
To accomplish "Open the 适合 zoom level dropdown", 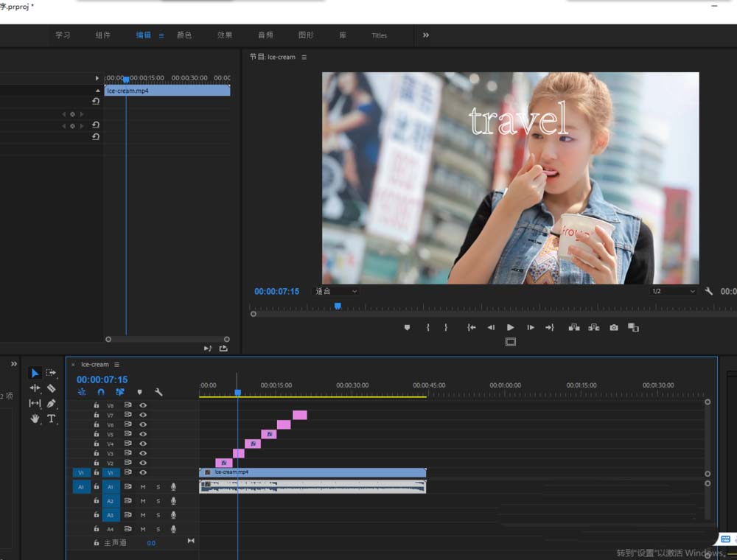I will click(x=336, y=292).
